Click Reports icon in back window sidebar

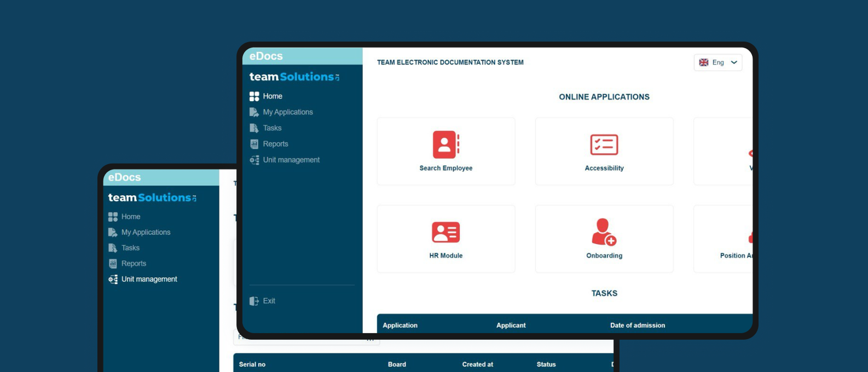pos(113,264)
